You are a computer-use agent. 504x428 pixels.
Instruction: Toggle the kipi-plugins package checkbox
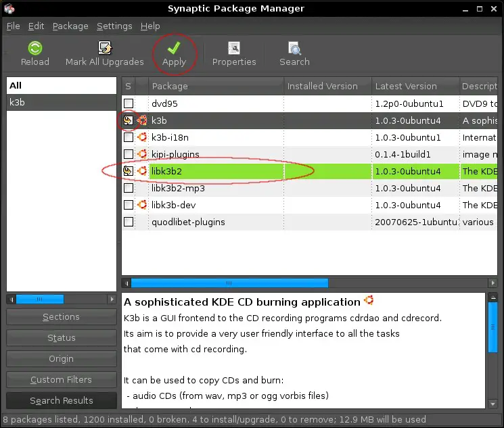[x=129, y=154]
